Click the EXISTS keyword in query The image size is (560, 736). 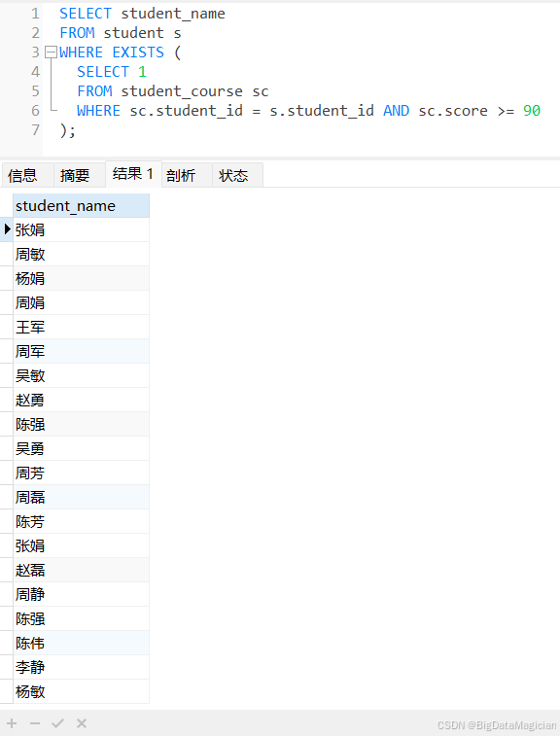138,53
